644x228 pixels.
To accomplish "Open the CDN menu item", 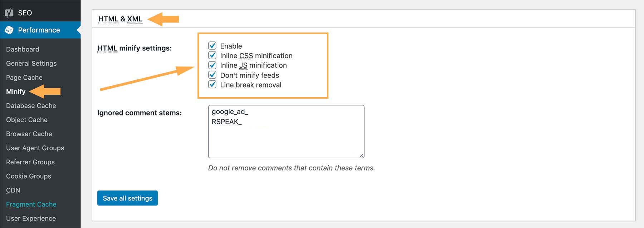I will [13, 190].
